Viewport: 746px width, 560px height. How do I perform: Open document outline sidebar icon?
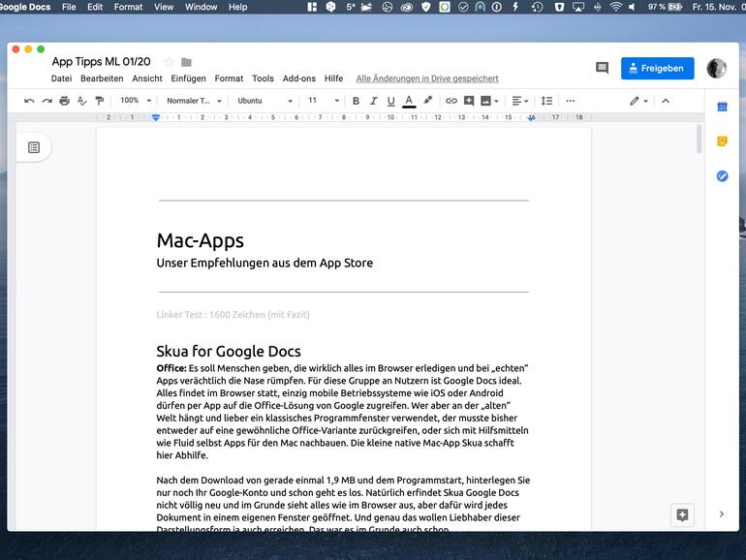(34, 147)
